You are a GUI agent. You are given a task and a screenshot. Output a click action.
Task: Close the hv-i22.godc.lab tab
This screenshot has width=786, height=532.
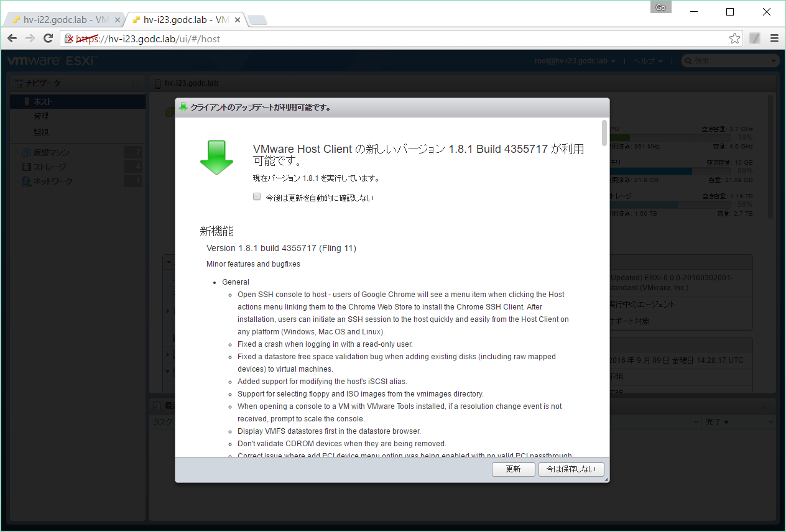tap(117, 20)
